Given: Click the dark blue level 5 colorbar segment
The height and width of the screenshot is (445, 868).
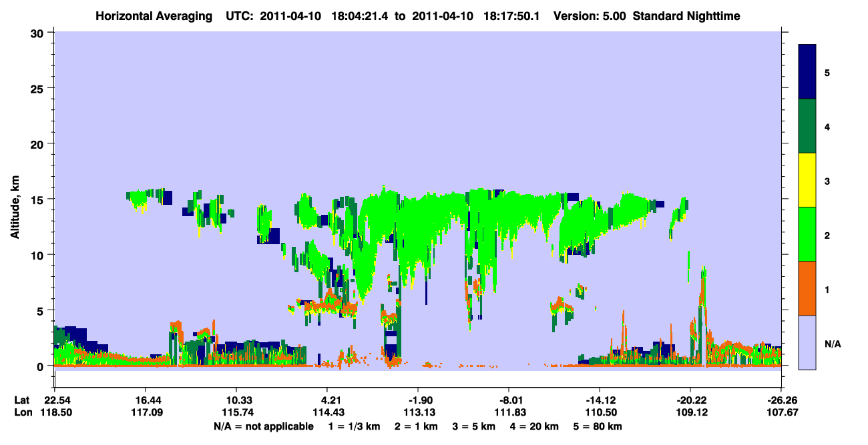Looking at the screenshot, I should [807, 72].
